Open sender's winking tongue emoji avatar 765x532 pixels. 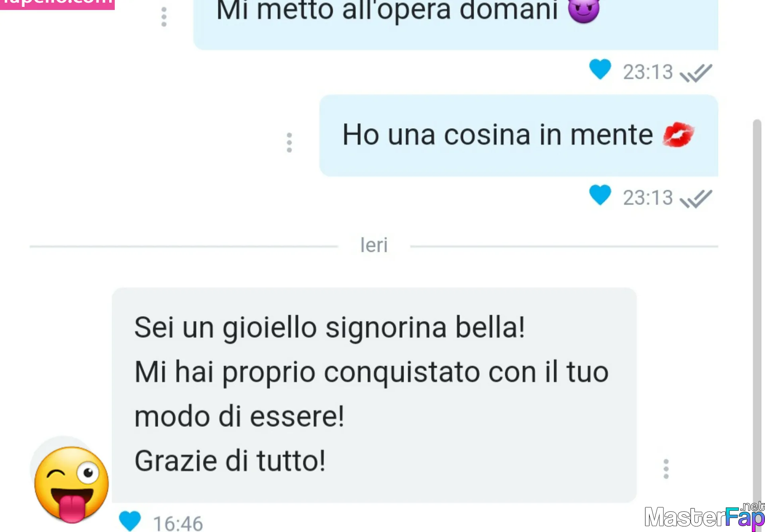(x=71, y=484)
